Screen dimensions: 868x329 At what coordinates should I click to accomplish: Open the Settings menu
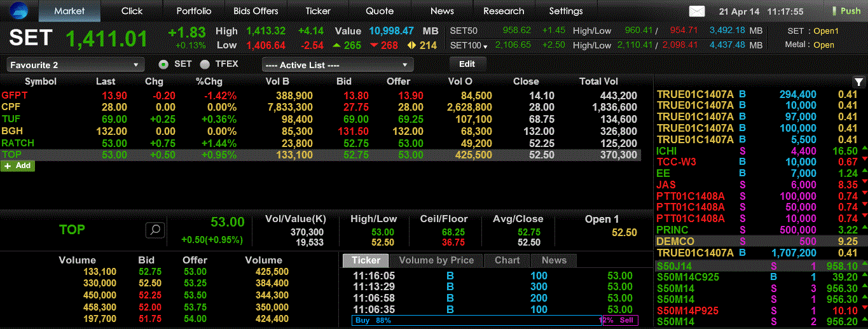point(566,11)
